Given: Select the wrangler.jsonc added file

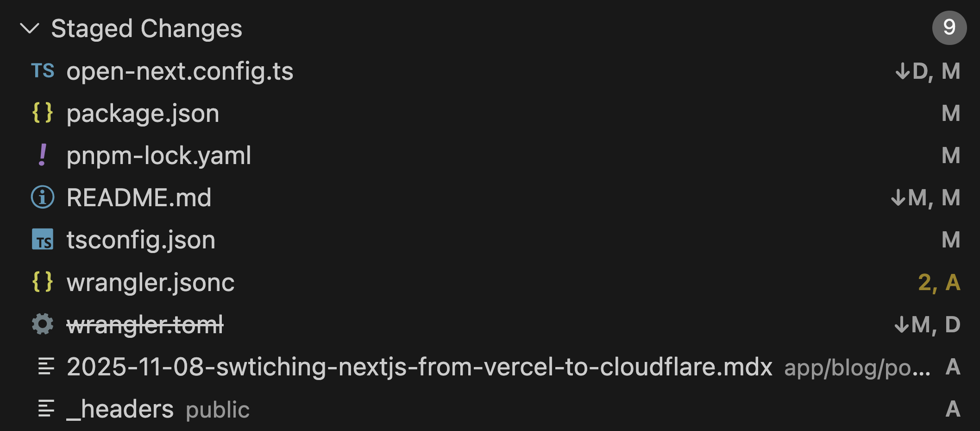Looking at the screenshot, I should pyautogui.click(x=151, y=282).
